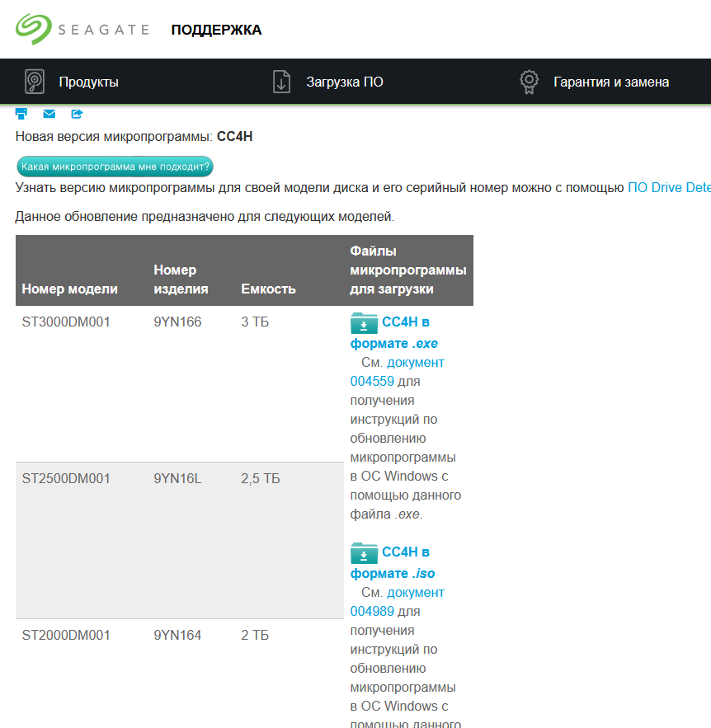The width and height of the screenshot is (711, 728).
Task: Open the ПО Drive Detect link
Action: (669, 188)
